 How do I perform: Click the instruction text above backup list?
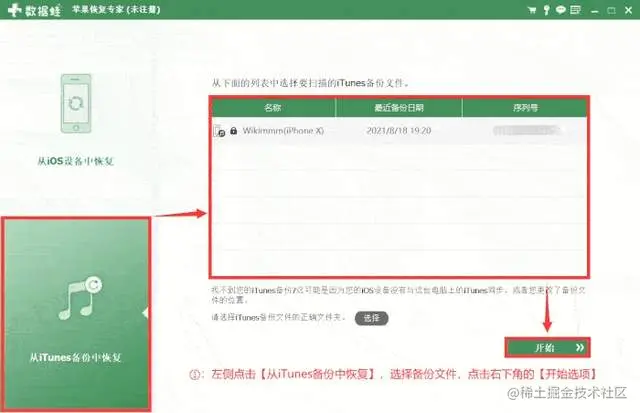[x=310, y=83]
